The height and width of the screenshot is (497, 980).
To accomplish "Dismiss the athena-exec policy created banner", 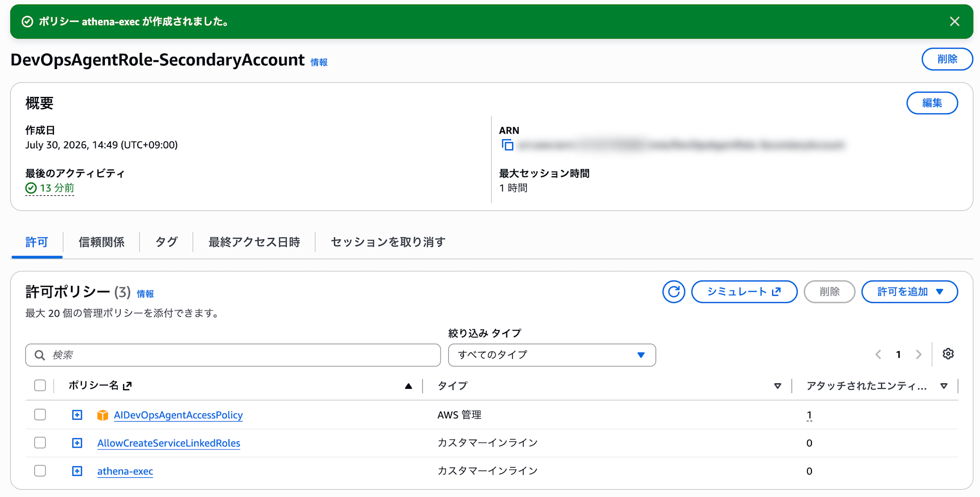I will [954, 22].
